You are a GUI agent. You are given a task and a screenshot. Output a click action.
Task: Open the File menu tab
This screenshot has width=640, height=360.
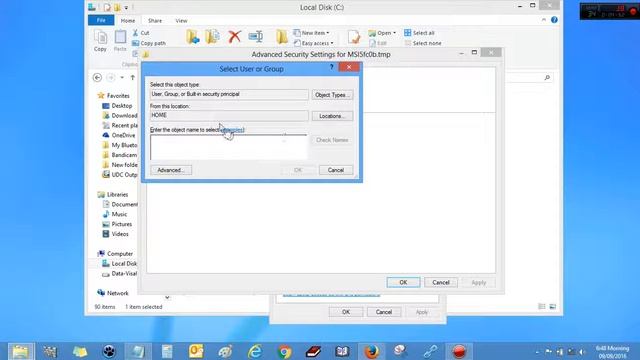pyautogui.click(x=101, y=20)
